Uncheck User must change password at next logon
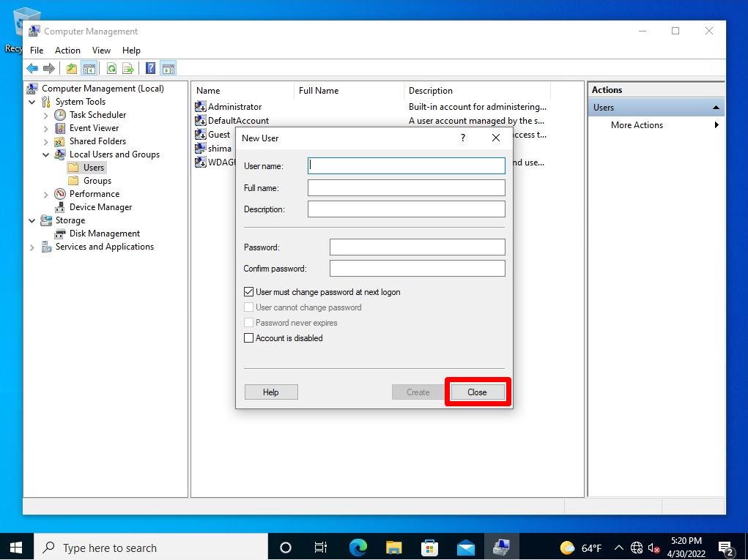 pos(248,292)
